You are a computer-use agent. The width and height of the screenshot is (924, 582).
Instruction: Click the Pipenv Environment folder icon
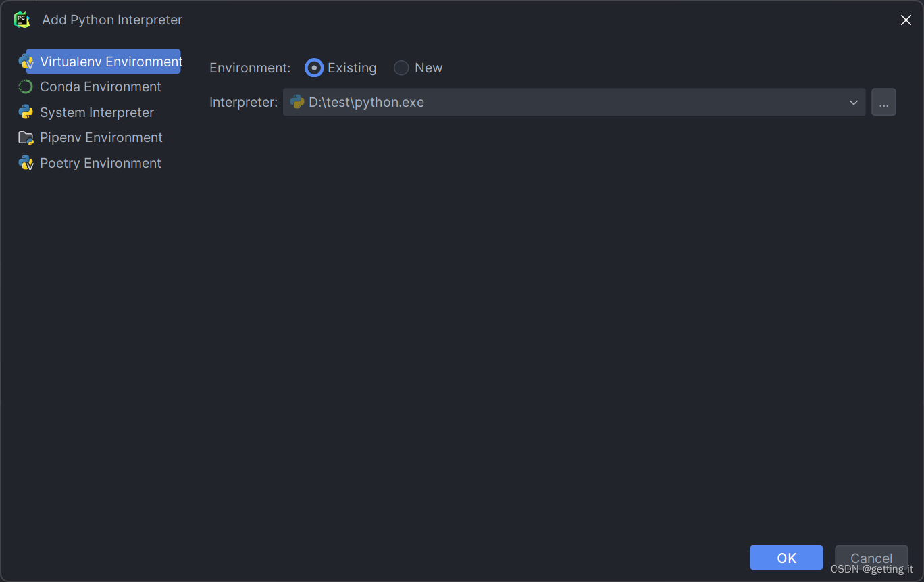pyautogui.click(x=26, y=138)
